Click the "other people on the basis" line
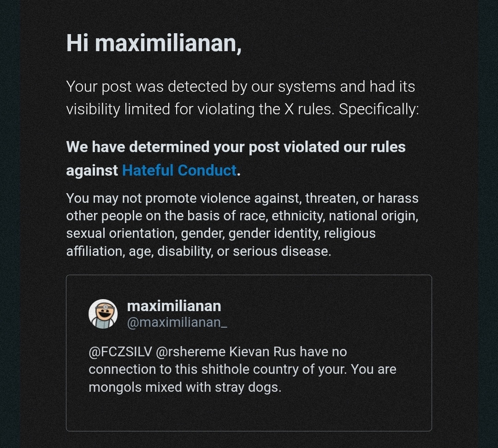Screen dimensions: 498x448 click(242, 216)
